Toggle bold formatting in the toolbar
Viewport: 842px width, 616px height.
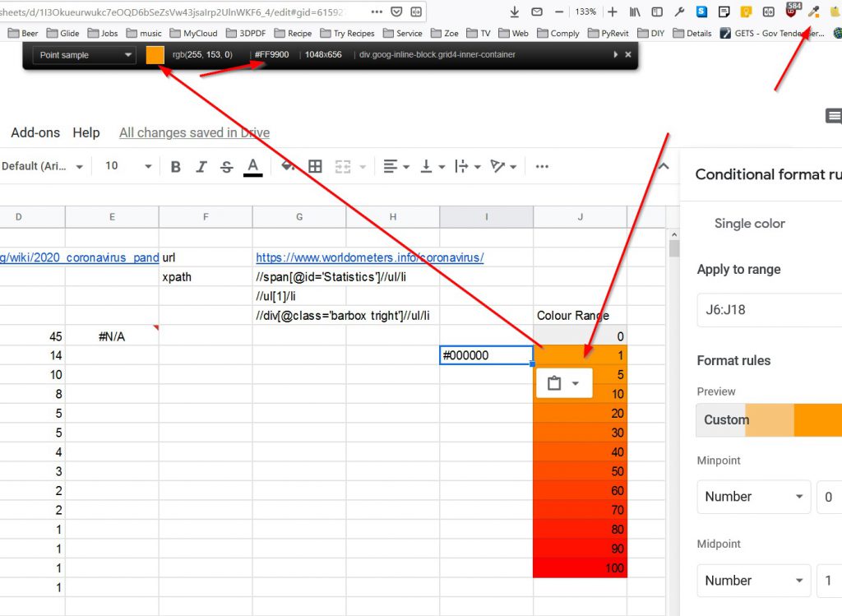pos(175,166)
